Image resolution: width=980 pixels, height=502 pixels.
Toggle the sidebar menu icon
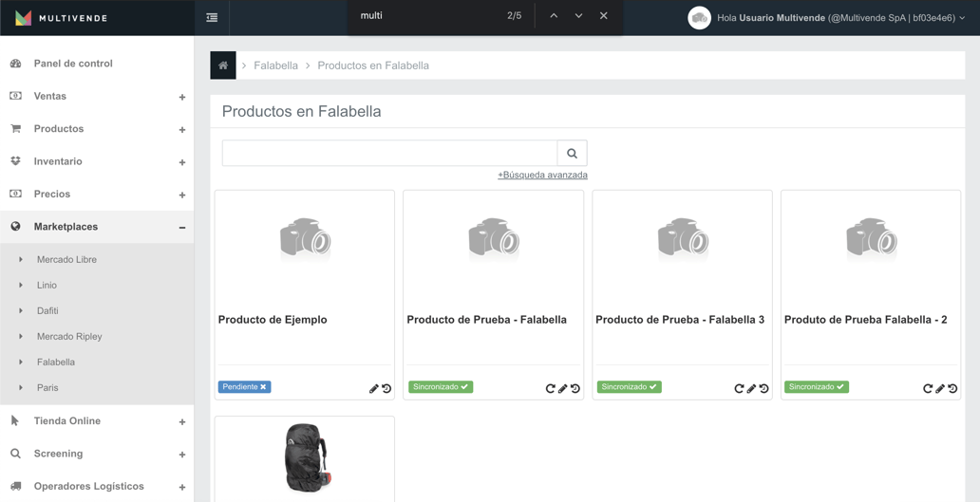(212, 17)
